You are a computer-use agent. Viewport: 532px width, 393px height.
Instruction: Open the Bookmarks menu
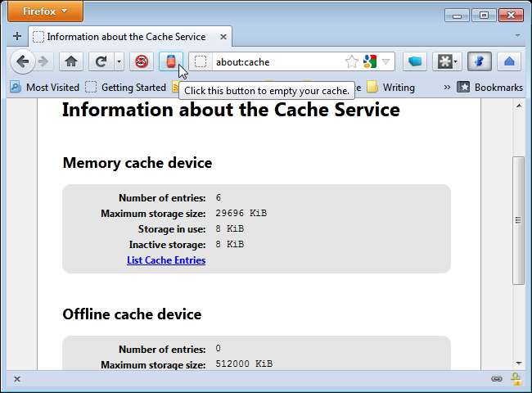pos(489,87)
